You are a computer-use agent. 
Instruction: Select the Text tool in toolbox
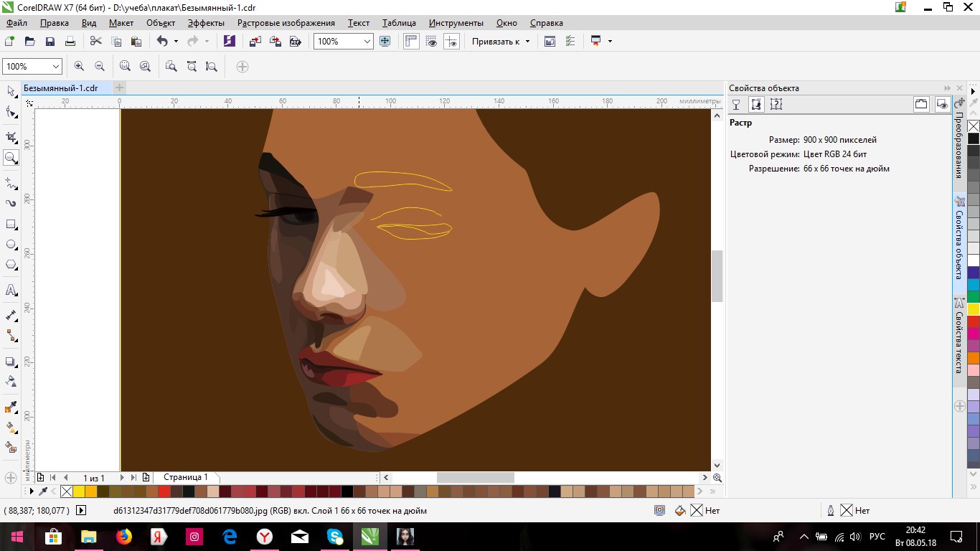[11, 291]
